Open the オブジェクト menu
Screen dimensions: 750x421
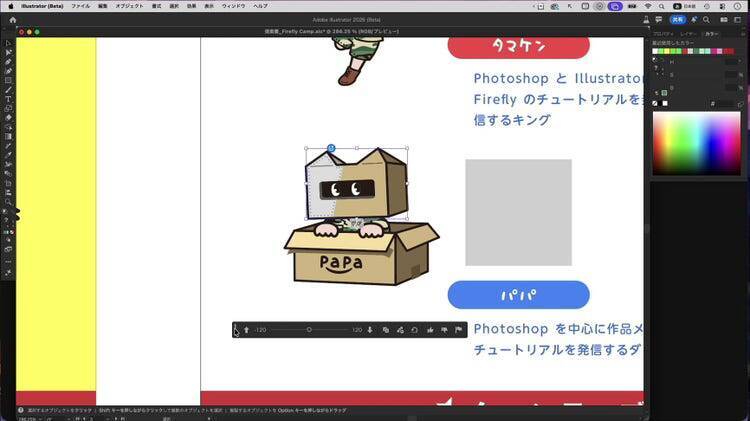(129, 6)
